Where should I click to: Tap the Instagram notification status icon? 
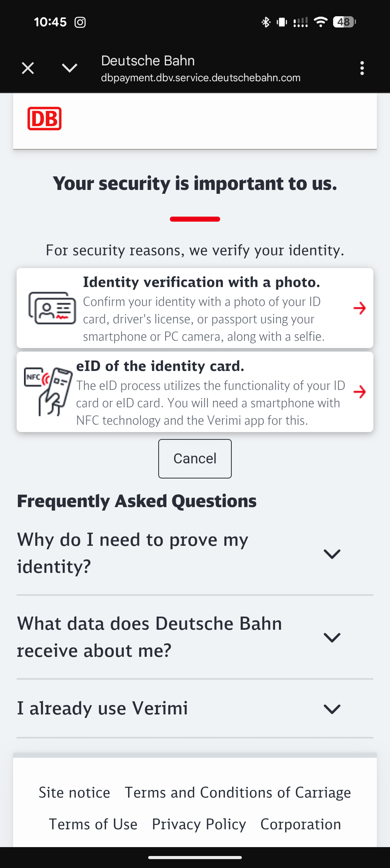click(80, 22)
